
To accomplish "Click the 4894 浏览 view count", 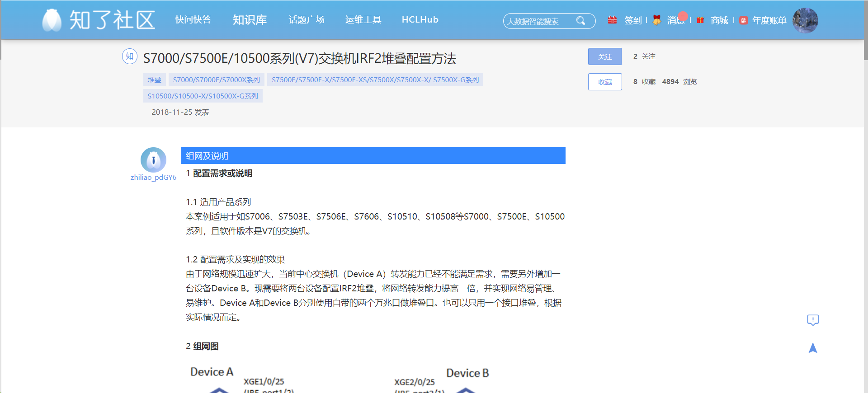I will (679, 82).
